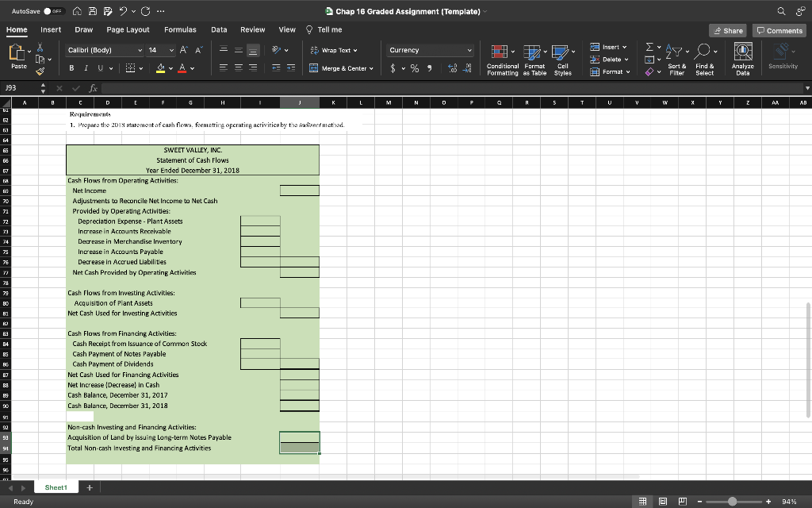Switch to the Insert tab
Image resolution: width=812 pixels, height=508 pixels.
click(51, 29)
